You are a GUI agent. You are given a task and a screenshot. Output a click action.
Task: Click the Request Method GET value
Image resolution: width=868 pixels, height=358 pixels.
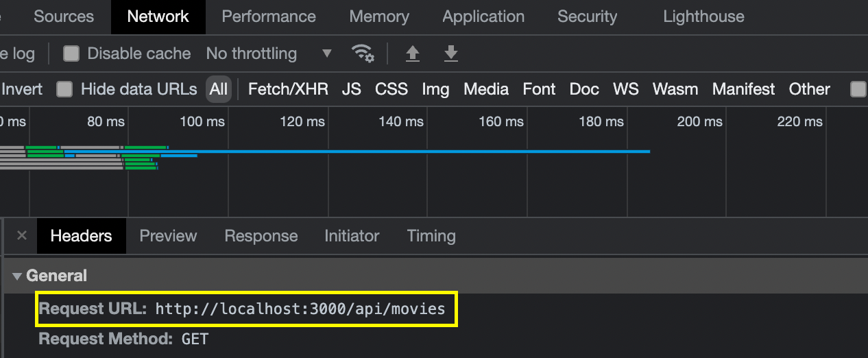click(x=195, y=339)
